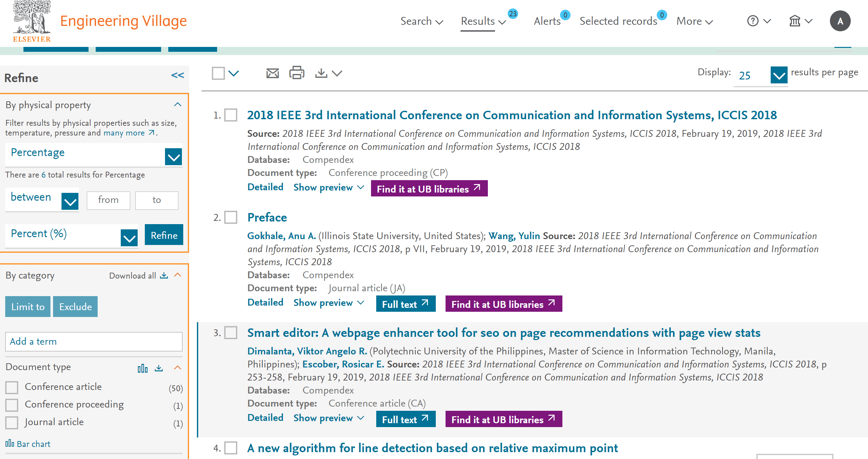868x459 pixels.
Task: Open the Search menu
Action: pos(421,21)
